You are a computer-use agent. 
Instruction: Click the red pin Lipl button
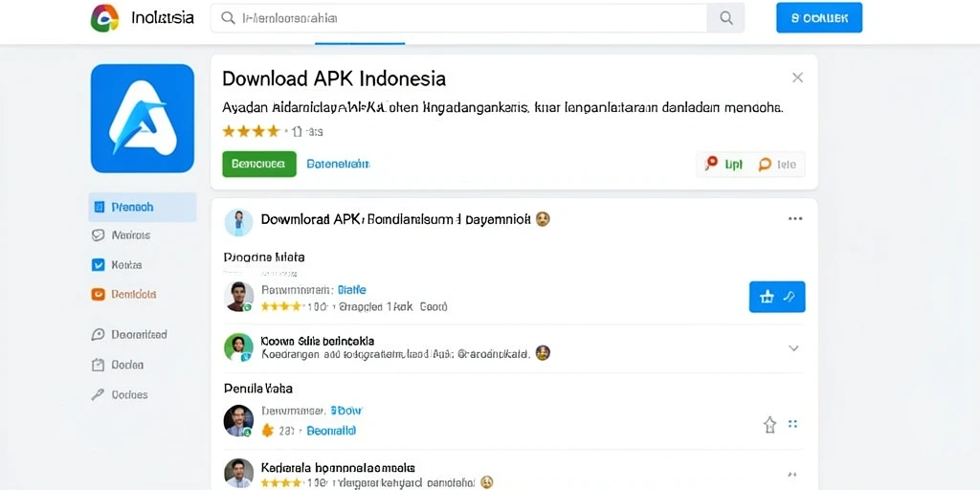pyautogui.click(x=724, y=165)
